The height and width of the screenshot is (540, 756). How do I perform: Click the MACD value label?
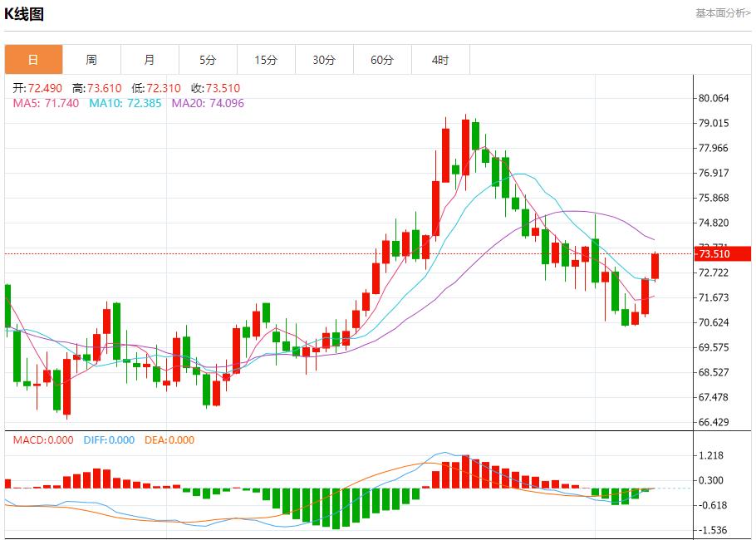tap(43, 440)
